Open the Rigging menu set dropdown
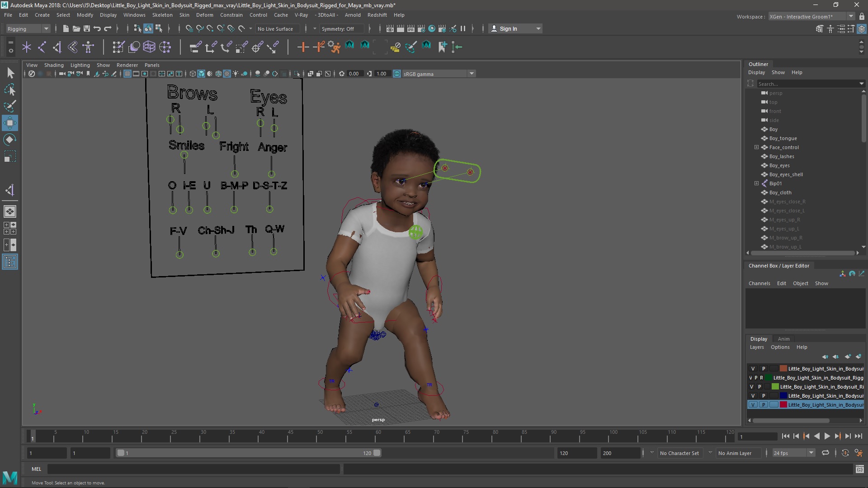The image size is (868, 488). [x=28, y=28]
